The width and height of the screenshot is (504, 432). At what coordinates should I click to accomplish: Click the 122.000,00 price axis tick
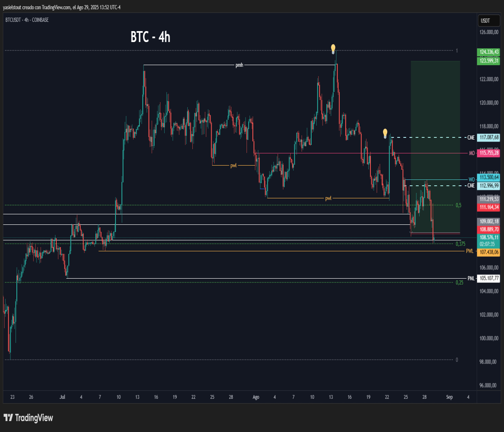(x=490, y=79)
